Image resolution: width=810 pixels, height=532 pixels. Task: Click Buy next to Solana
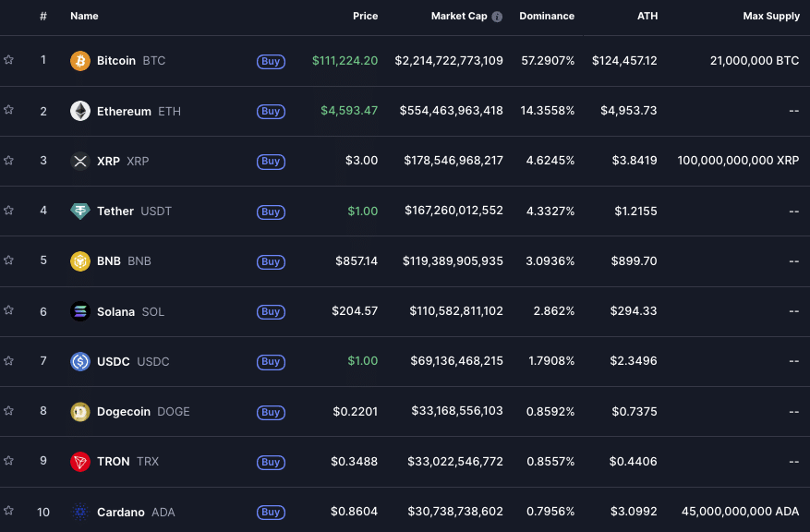click(271, 312)
